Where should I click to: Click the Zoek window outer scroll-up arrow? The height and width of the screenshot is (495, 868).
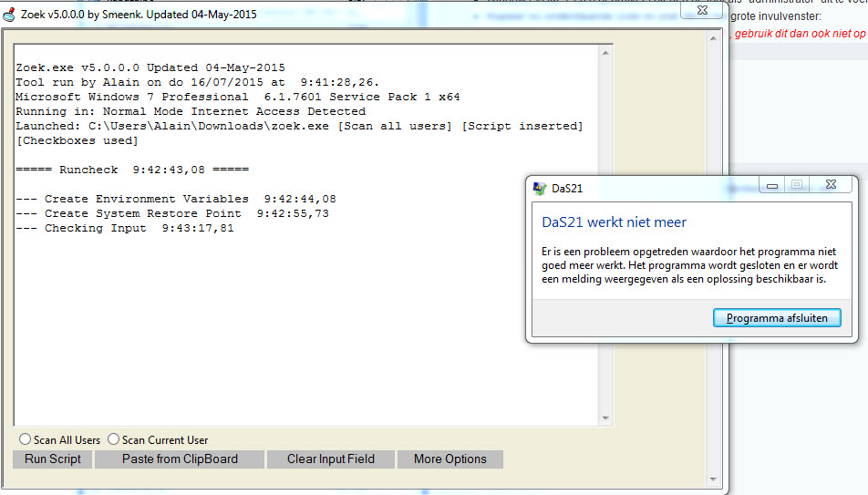coord(713,38)
